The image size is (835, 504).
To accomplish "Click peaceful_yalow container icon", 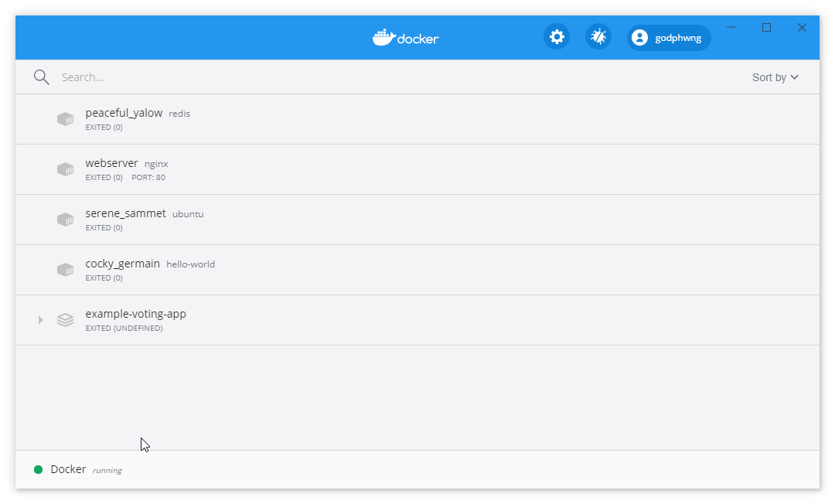I will click(66, 119).
